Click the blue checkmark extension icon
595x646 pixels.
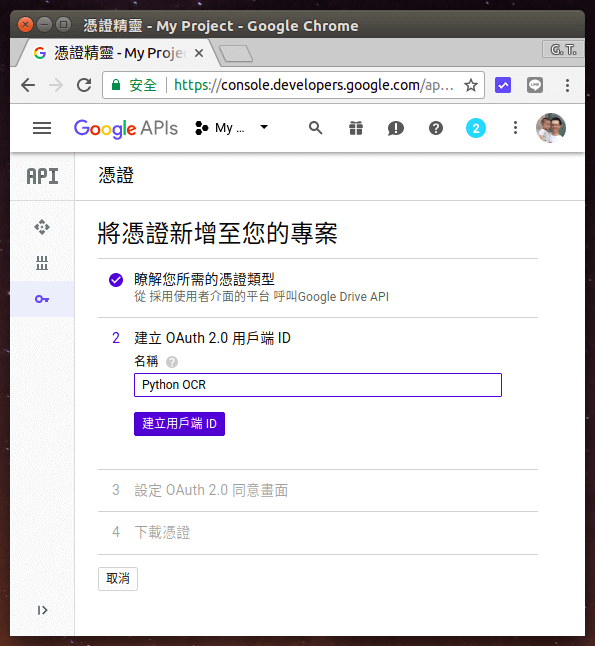pyautogui.click(x=503, y=85)
